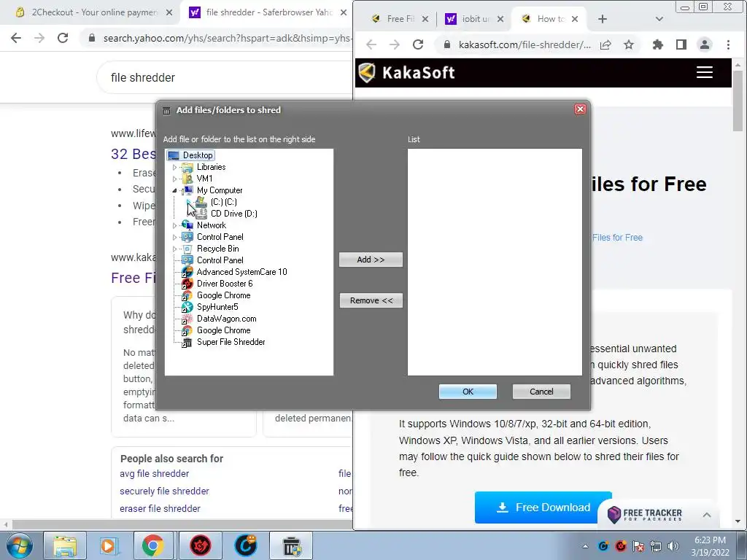Image resolution: width=747 pixels, height=560 pixels.
Task: Click the My Computer icon
Action: [187, 190]
